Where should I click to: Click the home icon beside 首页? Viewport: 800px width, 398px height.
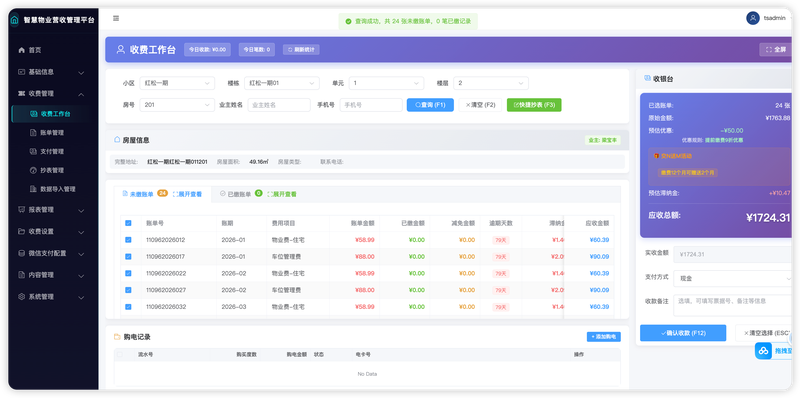[21, 50]
